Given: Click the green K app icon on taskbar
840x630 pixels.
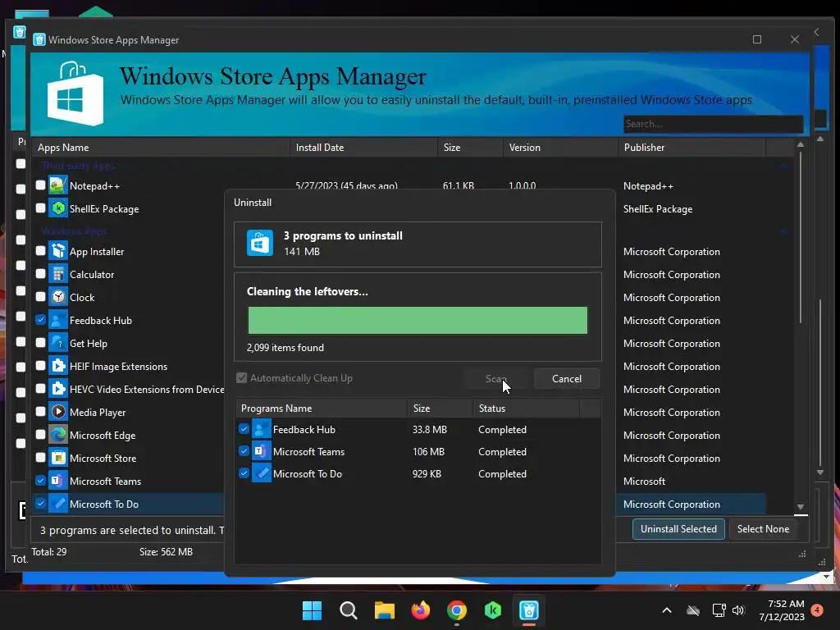Looking at the screenshot, I should pyautogui.click(x=492, y=610).
